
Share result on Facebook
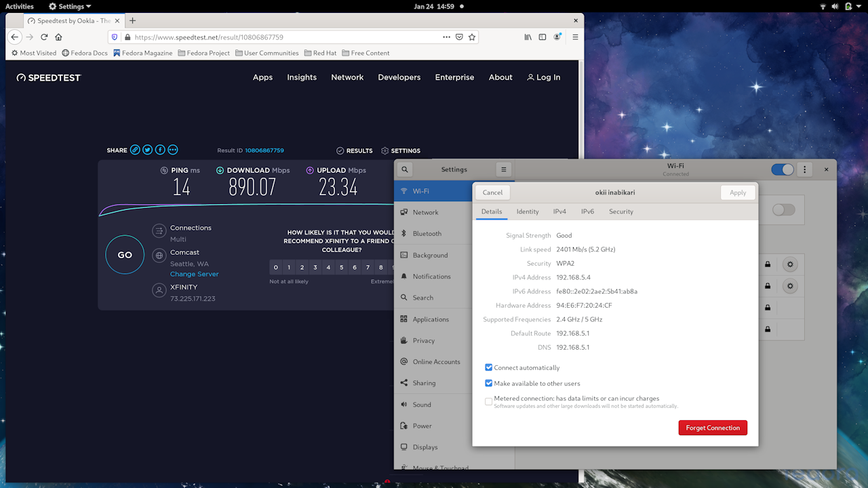pos(160,150)
